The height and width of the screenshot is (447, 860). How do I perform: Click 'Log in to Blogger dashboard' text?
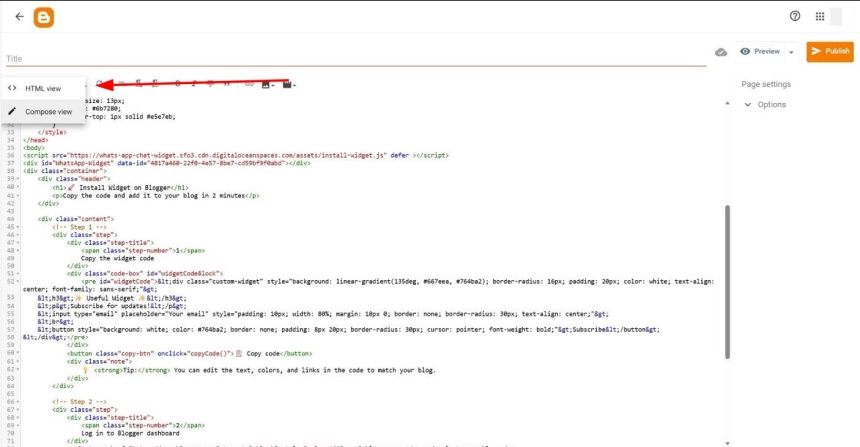click(x=130, y=433)
